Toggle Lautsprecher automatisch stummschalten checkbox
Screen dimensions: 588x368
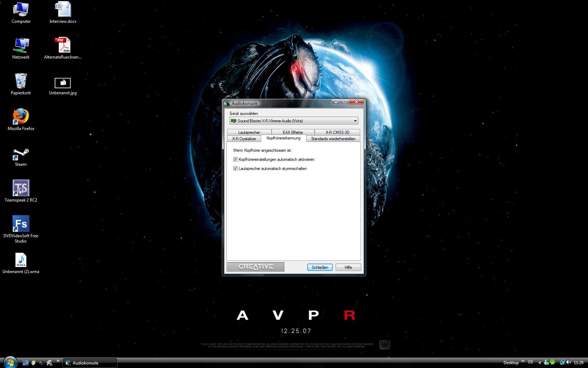tap(235, 169)
